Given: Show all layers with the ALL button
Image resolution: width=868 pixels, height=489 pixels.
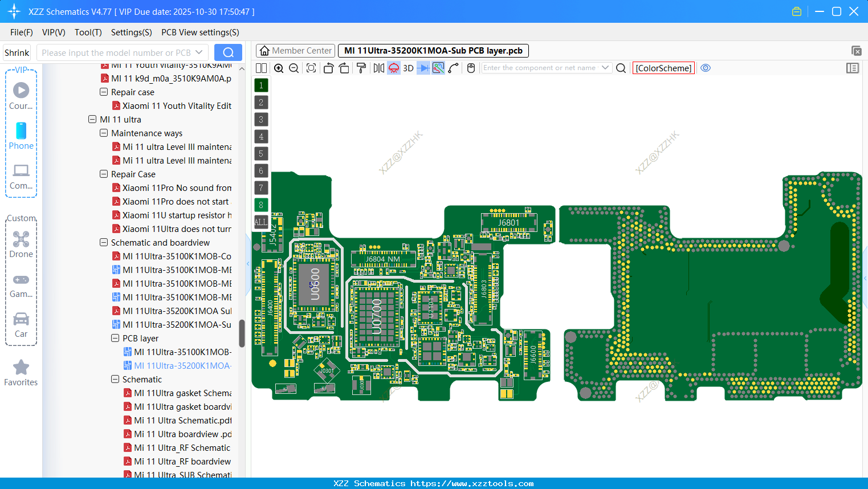Looking at the screenshot, I should click(x=260, y=222).
